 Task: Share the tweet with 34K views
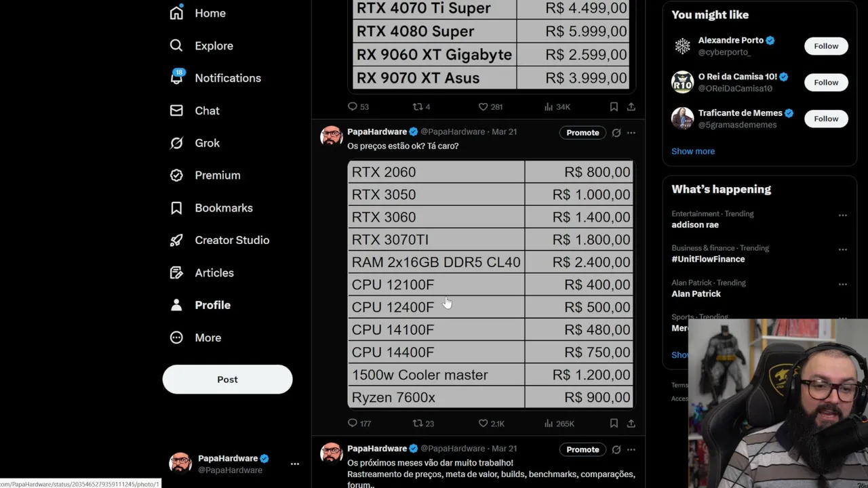click(631, 106)
